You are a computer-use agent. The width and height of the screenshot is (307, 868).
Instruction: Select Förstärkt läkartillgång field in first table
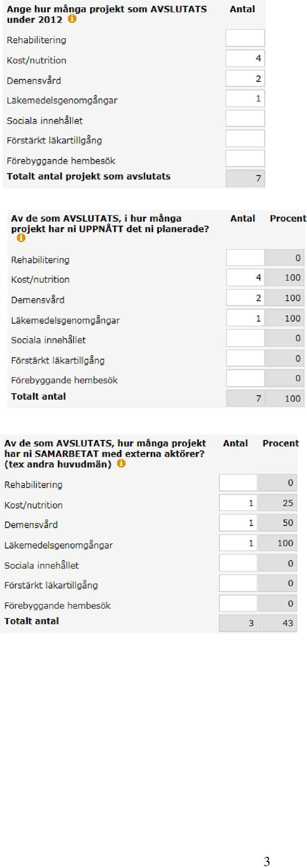[x=245, y=138]
